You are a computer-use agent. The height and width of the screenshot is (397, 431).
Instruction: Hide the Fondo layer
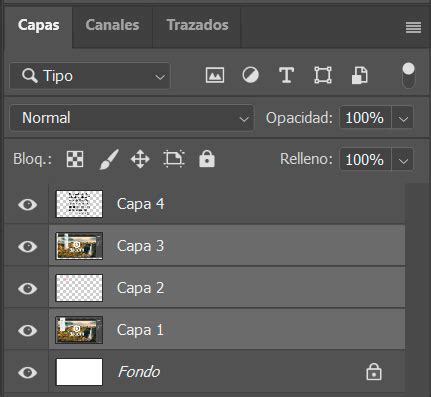27,372
